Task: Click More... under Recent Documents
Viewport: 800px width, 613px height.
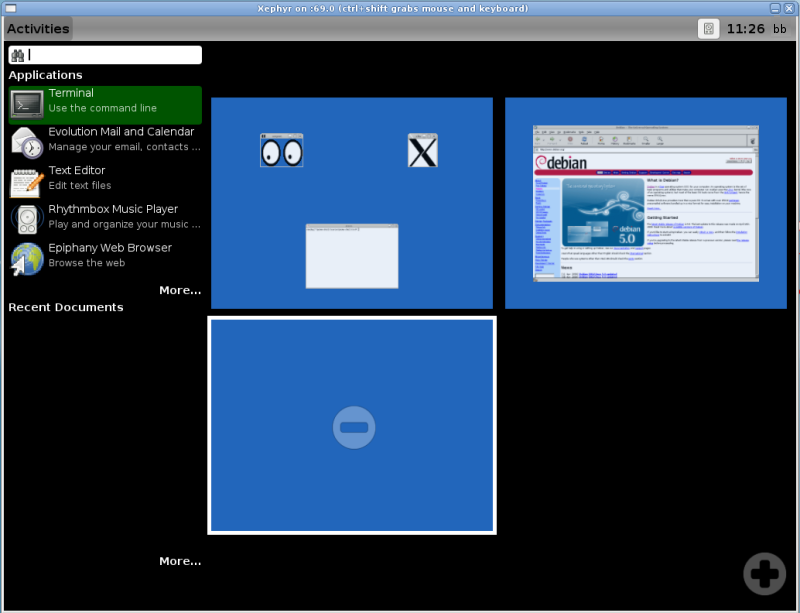Action: pos(180,560)
